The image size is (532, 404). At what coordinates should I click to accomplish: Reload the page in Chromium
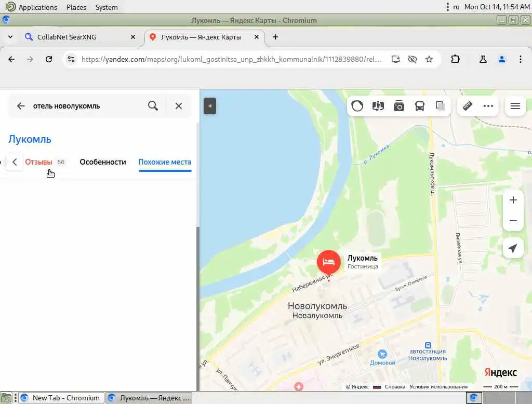49,59
